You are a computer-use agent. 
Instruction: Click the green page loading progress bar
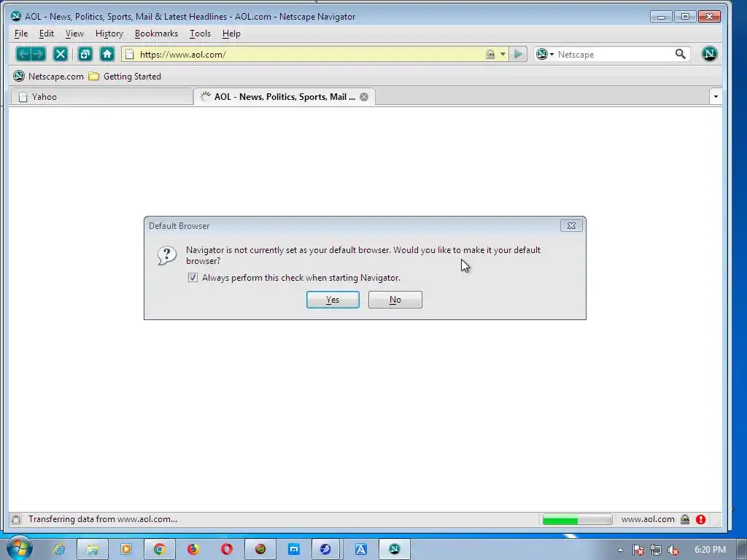[x=577, y=519]
